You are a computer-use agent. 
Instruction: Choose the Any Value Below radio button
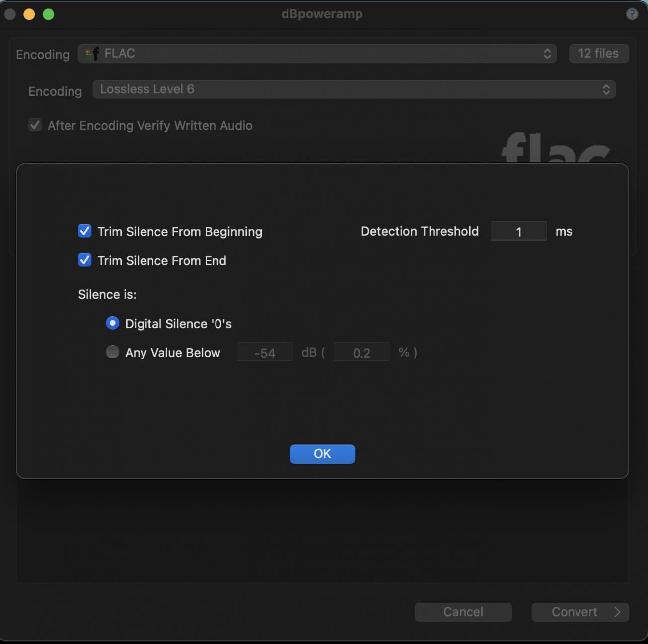pyautogui.click(x=113, y=352)
